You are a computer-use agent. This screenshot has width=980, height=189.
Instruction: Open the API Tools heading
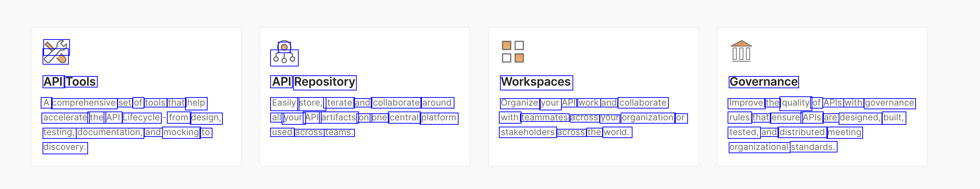[x=70, y=82]
